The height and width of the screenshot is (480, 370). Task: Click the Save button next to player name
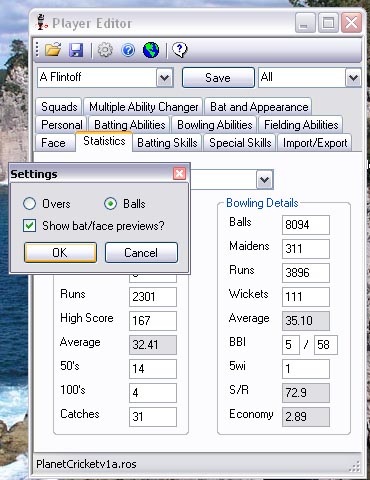coord(218,77)
